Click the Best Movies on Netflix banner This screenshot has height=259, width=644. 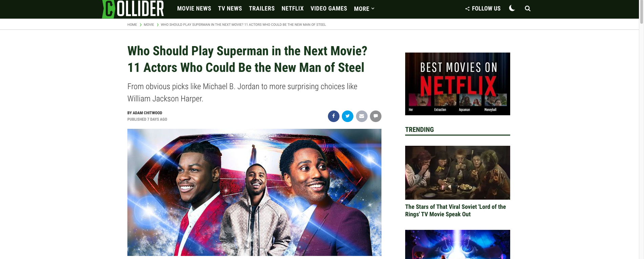pos(457,84)
